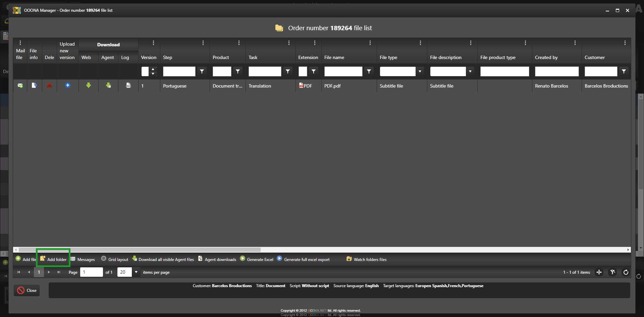Open File info for the Portuguese file
The height and width of the screenshot is (317, 644).
tap(34, 86)
